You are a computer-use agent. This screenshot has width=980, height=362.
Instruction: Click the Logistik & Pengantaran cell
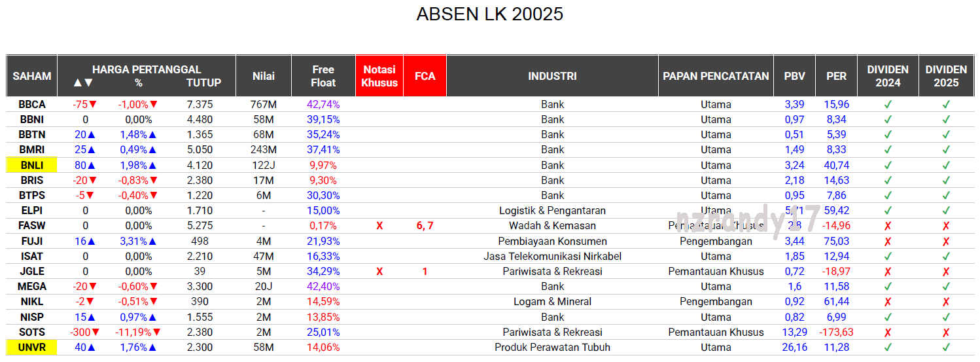552,211
